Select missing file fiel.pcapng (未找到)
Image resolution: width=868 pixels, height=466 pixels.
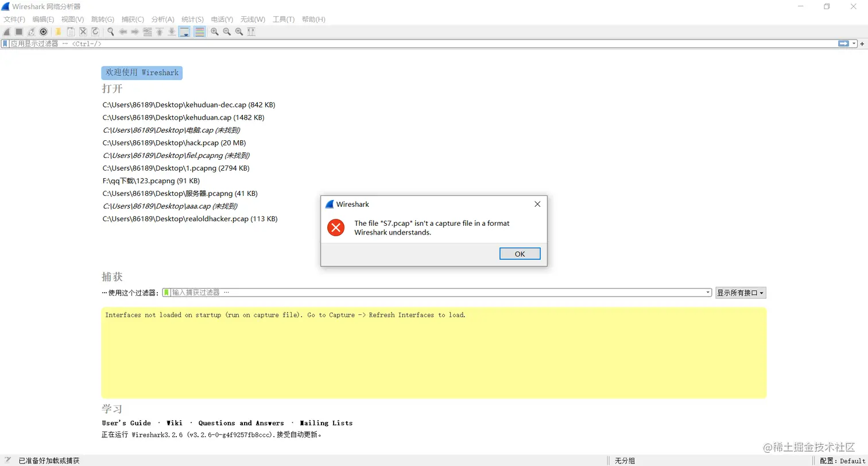pos(176,155)
